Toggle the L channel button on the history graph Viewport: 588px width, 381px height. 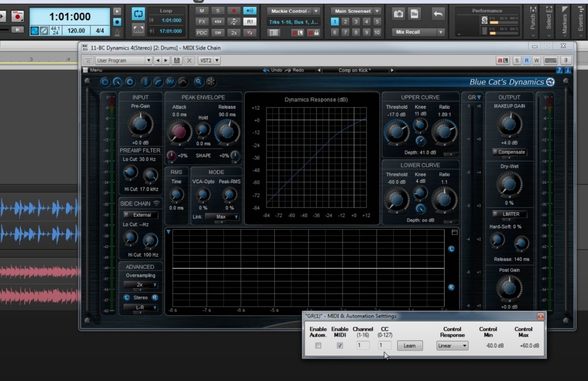point(451,249)
